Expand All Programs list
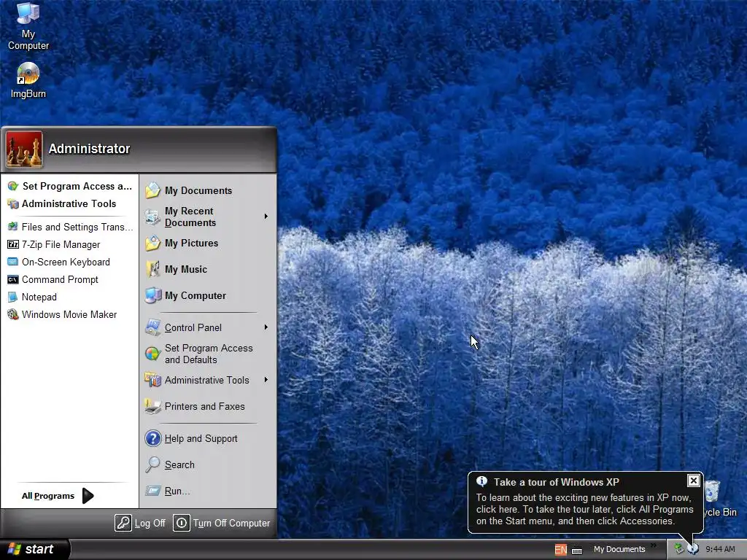 coord(58,496)
